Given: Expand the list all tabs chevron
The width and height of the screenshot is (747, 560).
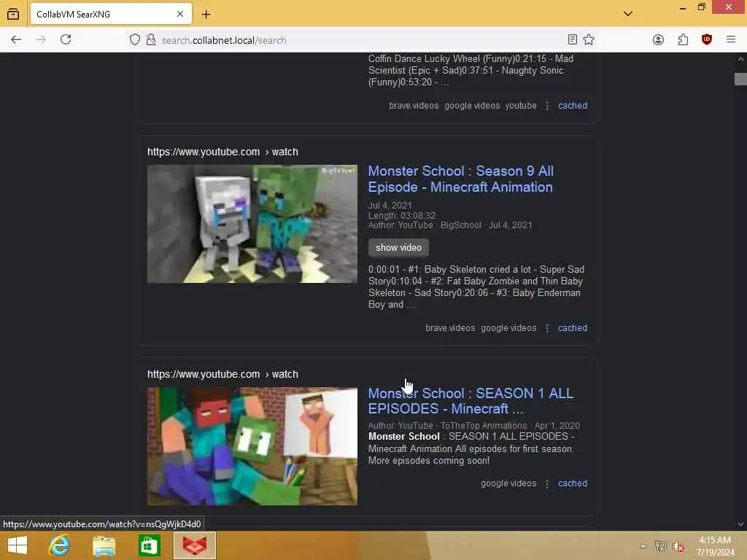Looking at the screenshot, I should pyautogui.click(x=628, y=14).
